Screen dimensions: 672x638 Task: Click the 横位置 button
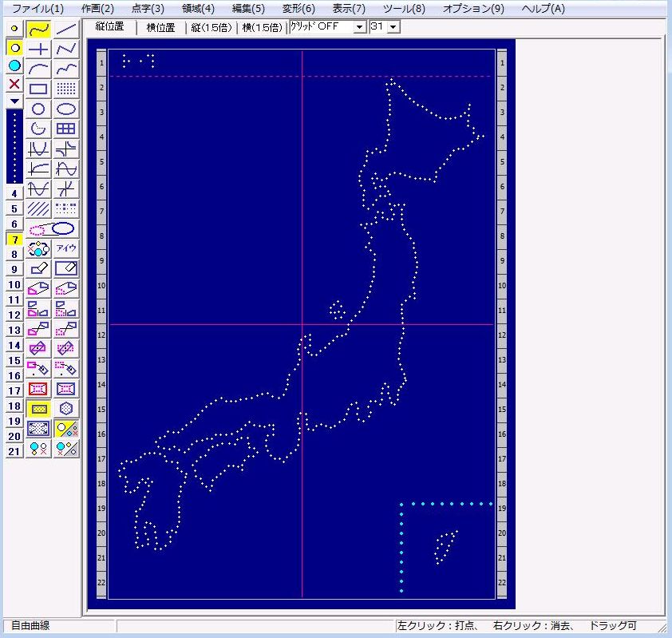[x=160, y=27]
